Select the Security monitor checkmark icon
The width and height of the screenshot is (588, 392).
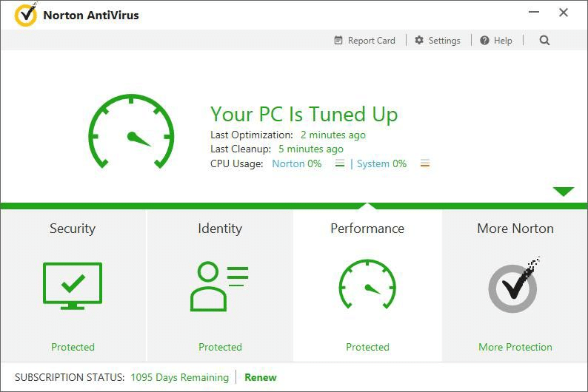point(73,286)
